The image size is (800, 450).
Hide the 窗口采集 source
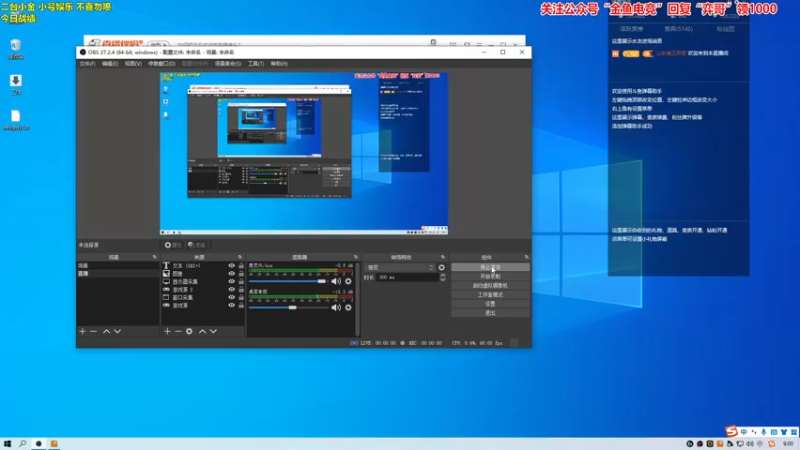pyautogui.click(x=231, y=297)
